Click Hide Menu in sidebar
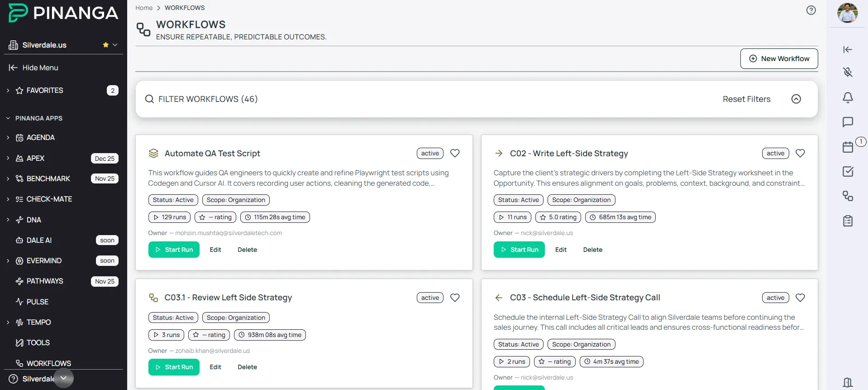 click(x=34, y=67)
